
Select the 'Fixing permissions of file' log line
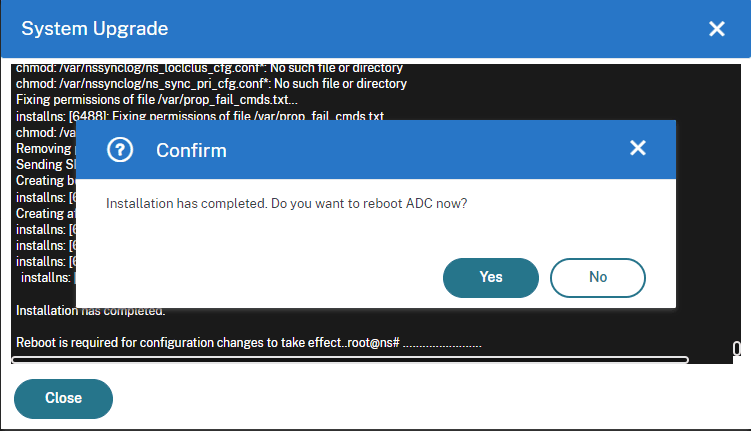(157, 100)
